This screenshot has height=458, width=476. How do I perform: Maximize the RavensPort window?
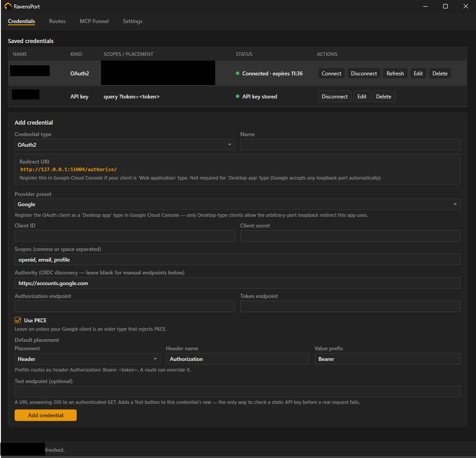[445, 6]
